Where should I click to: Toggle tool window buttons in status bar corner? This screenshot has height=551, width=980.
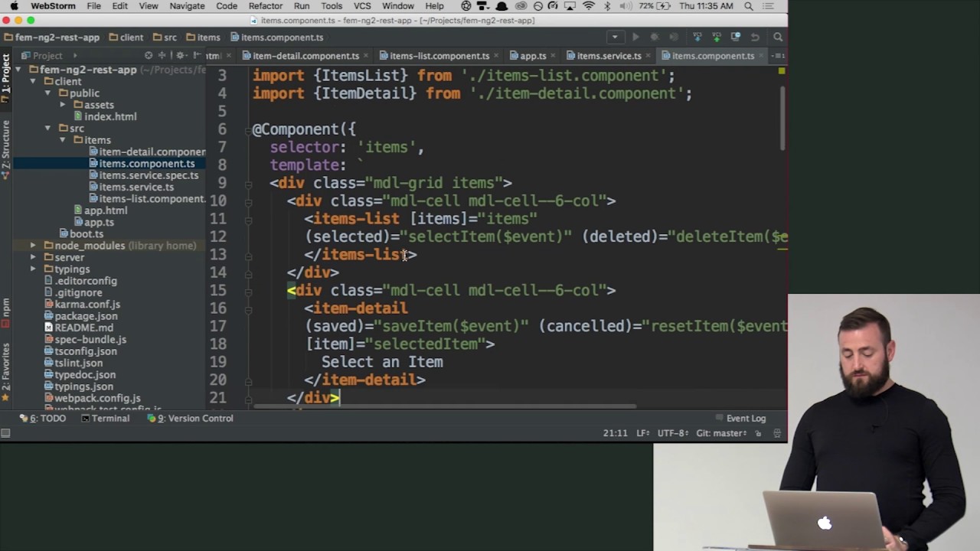point(5,433)
